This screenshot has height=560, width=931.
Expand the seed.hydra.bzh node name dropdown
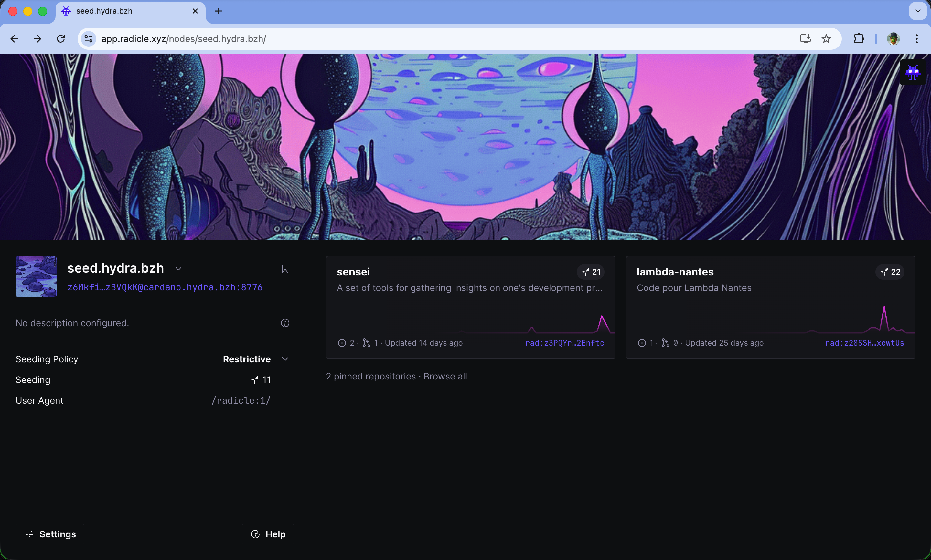pyautogui.click(x=179, y=269)
